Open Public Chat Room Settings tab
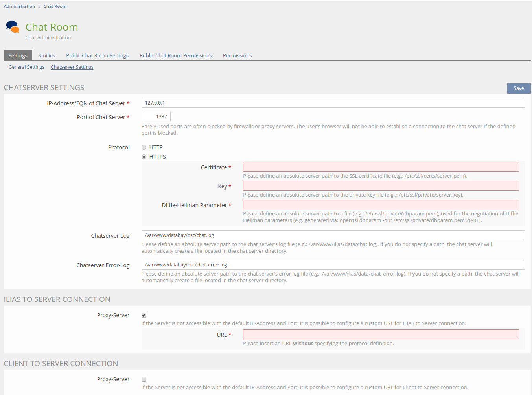Viewport: 532px width, 395px height. pos(97,55)
